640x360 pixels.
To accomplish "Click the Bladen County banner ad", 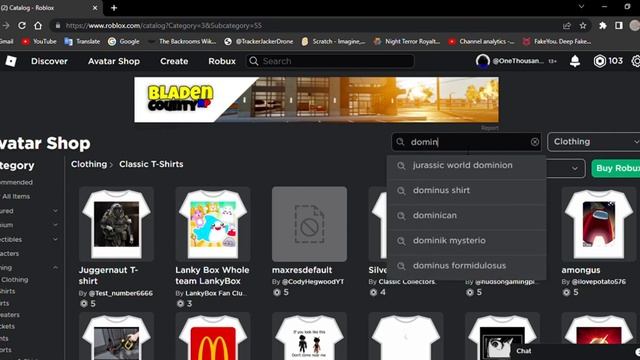I will coord(316,100).
